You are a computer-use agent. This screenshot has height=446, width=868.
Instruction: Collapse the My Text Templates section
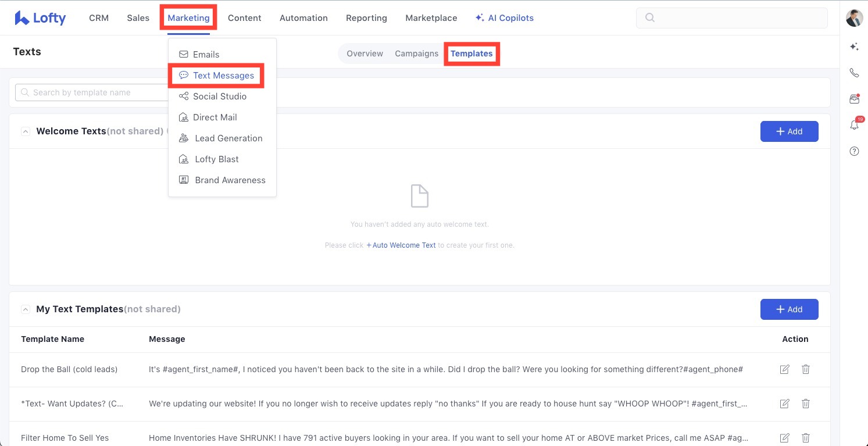pyautogui.click(x=26, y=309)
